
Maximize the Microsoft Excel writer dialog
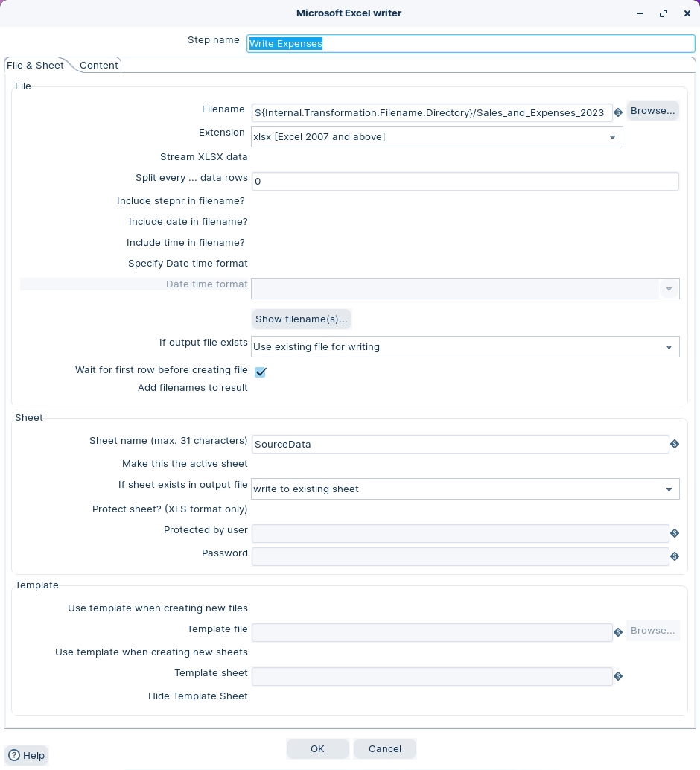(663, 13)
